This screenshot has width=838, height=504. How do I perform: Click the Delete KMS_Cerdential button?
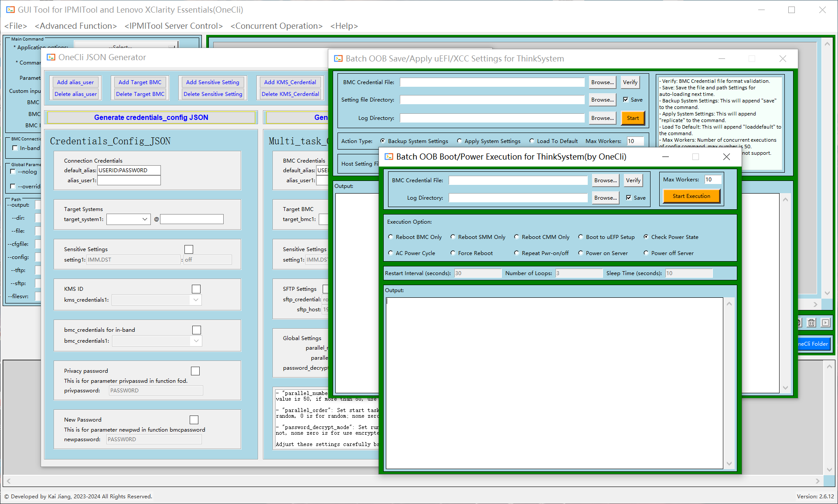[x=290, y=94]
